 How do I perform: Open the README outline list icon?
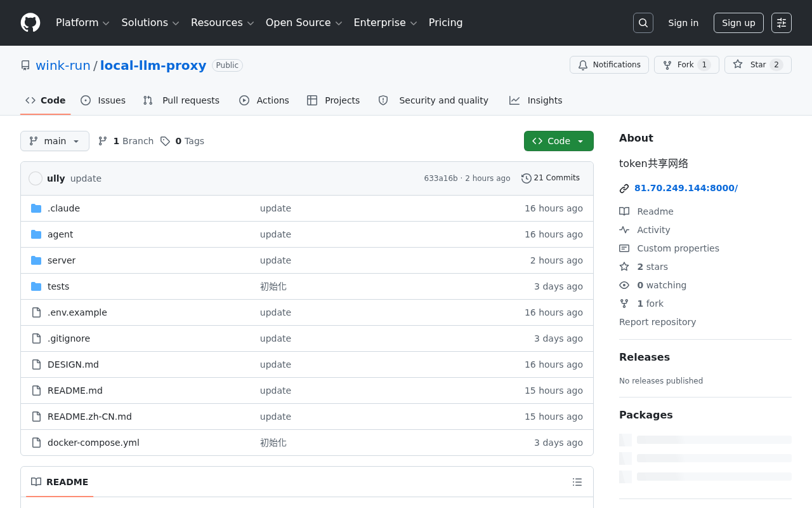click(x=577, y=482)
